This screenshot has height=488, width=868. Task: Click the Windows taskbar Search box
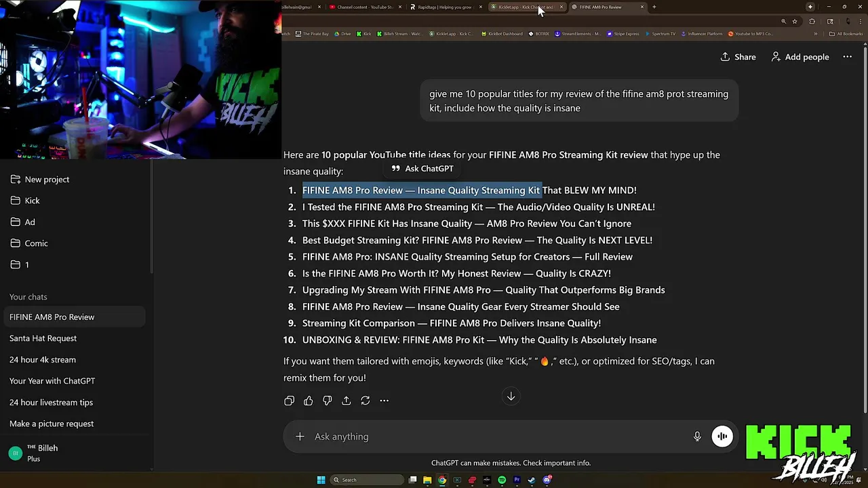pos(367,480)
